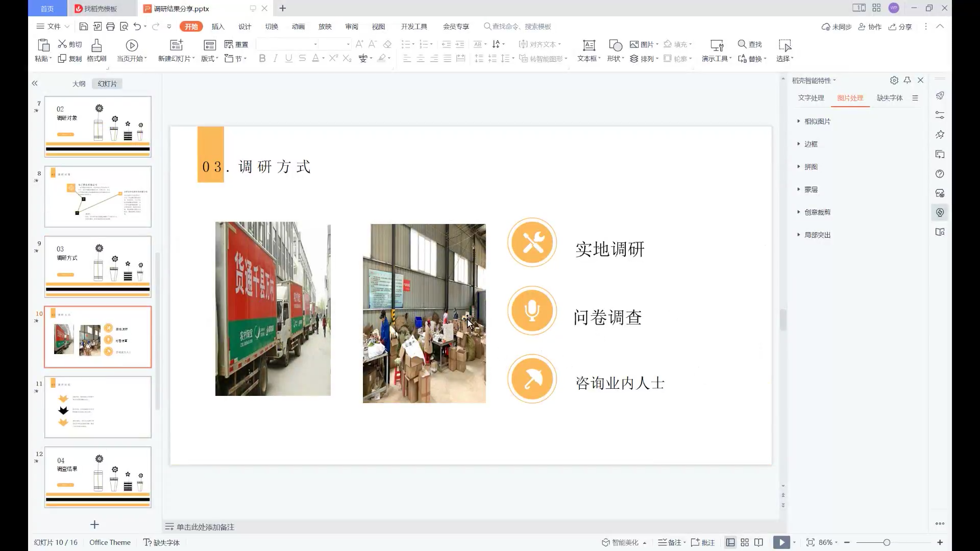Expand the 相似图片 section
Viewport: 980px width, 551px height.
[817, 121]
